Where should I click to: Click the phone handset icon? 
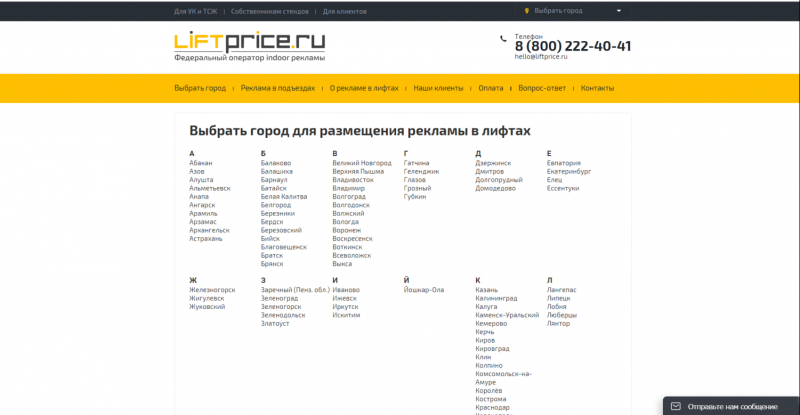coord(503,38)
